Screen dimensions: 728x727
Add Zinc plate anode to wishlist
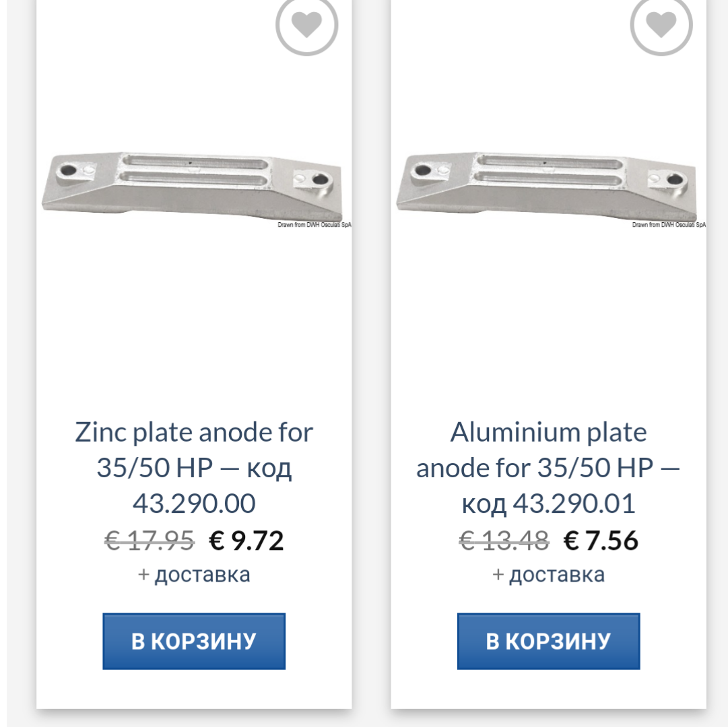(306, 25)
